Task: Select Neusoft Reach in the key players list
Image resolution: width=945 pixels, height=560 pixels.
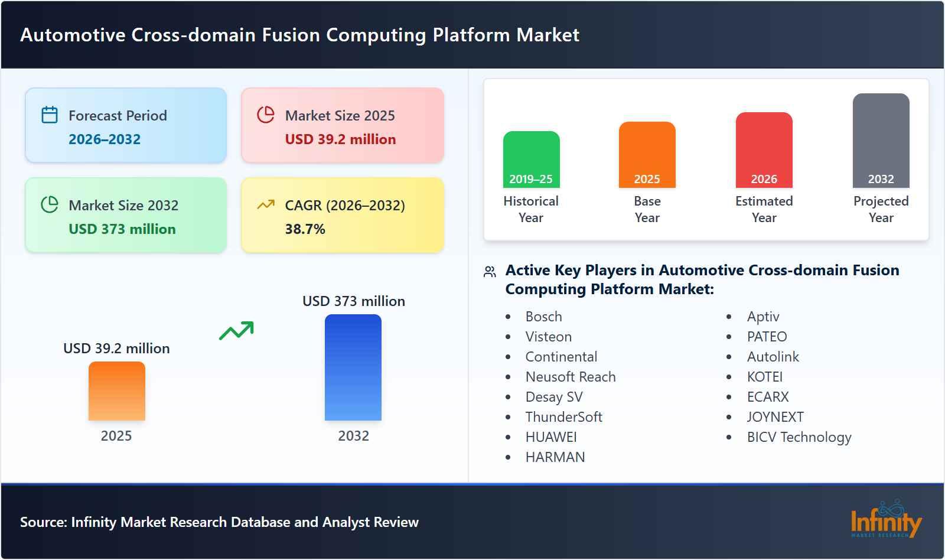Action: (571, 377)
